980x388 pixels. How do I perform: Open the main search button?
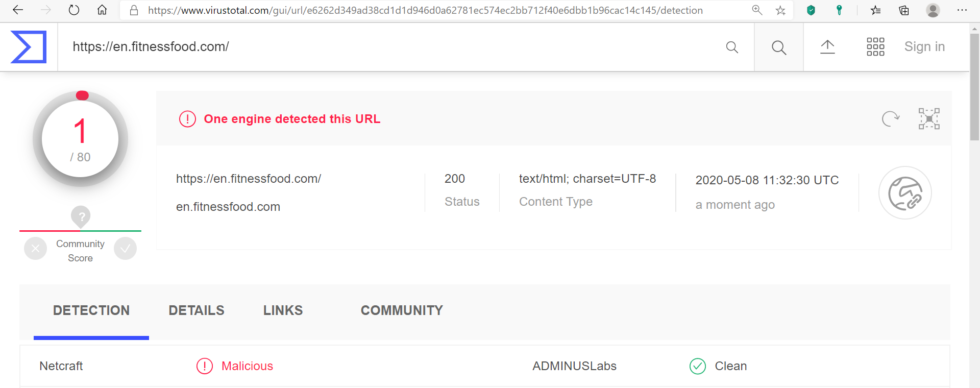(x=779, y=47)
